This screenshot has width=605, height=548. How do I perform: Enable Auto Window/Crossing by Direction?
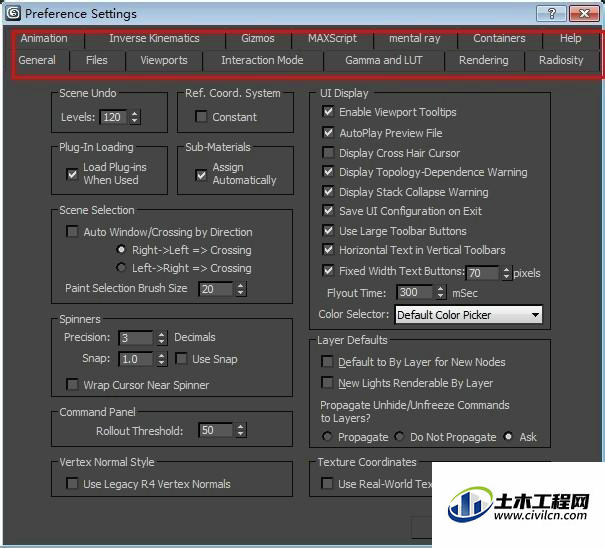click(72, 232)
